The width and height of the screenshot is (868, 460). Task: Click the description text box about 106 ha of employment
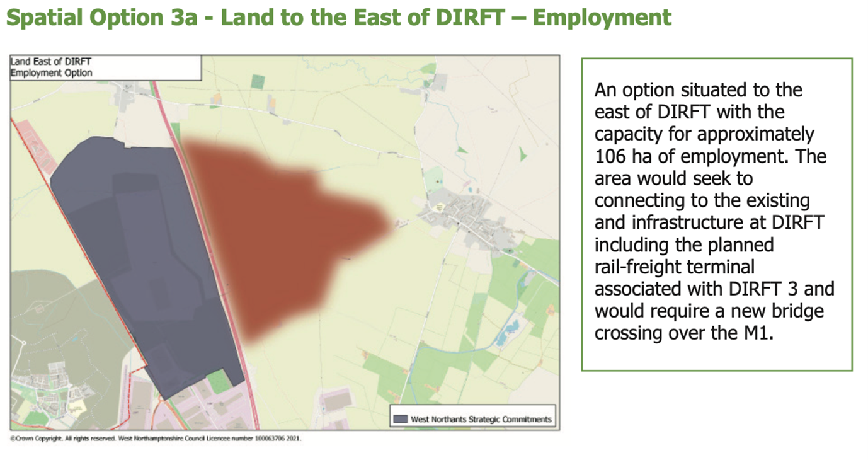[x=716, y=214]
